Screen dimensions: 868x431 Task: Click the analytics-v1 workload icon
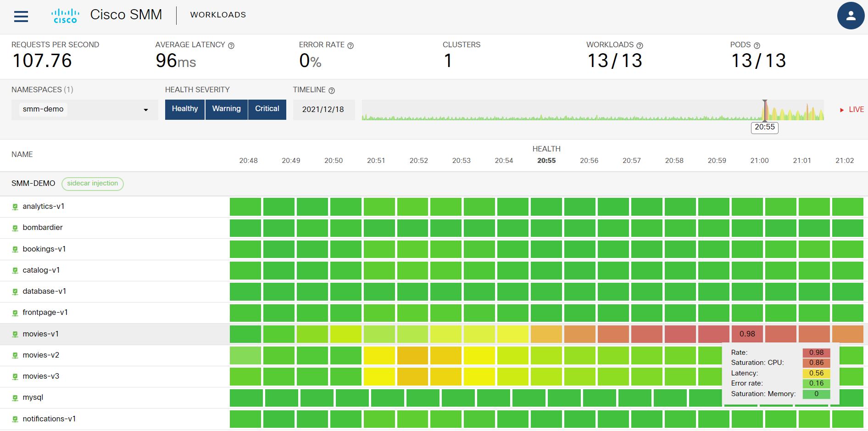pos(15,207)
